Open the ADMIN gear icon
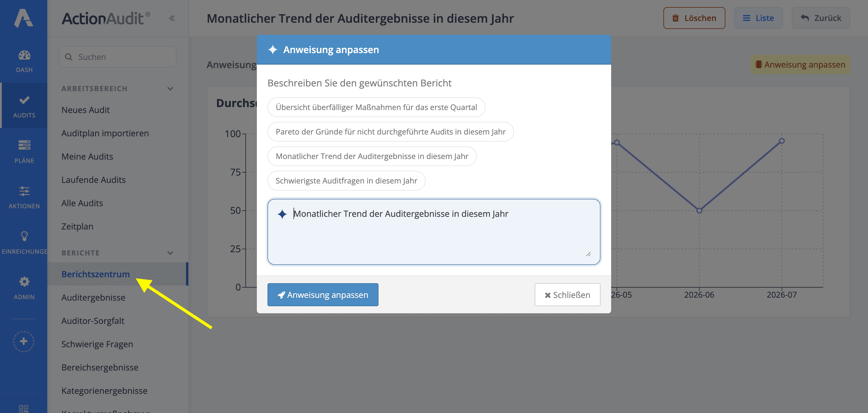The height and width of the screenshot is (413, 868). [24, 281]
